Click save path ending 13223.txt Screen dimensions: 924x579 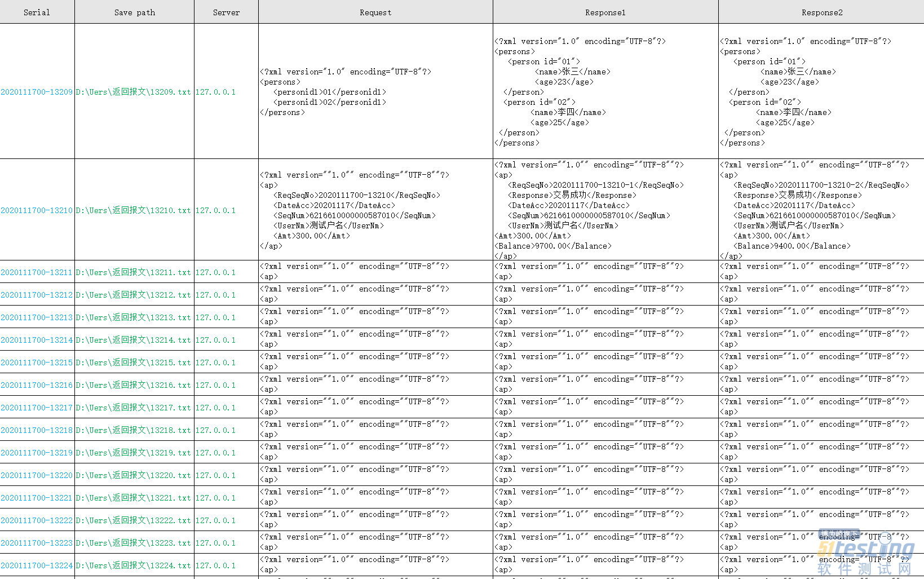pyautogui.click(x=134, y=543)
